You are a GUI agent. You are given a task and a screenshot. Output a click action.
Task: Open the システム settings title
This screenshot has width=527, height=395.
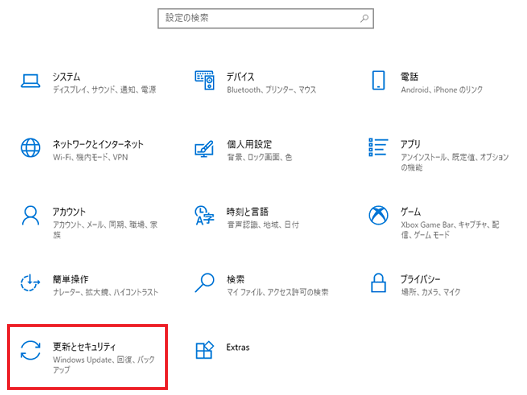(x=67, y=77)
